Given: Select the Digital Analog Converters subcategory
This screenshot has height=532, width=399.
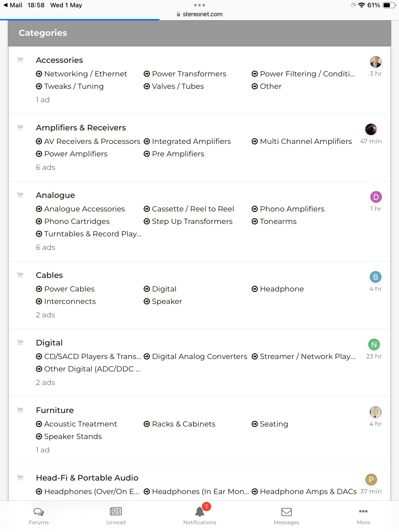Looking at the screenshot, I should tap(199, 356).
